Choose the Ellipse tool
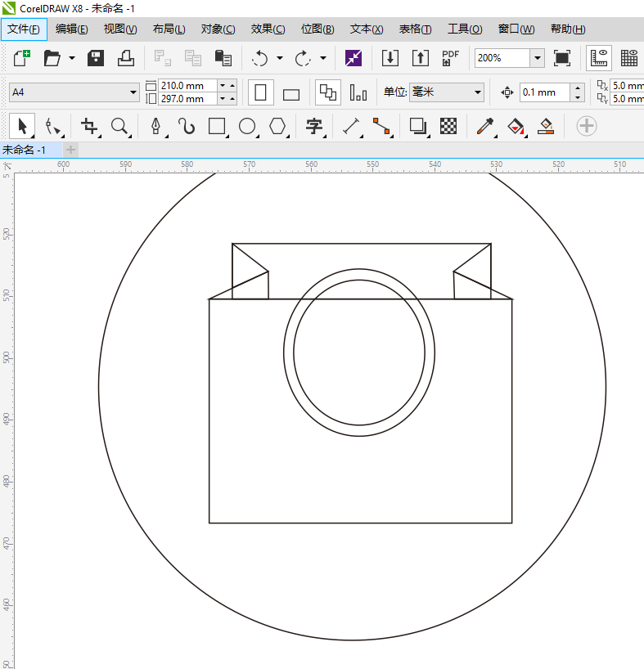644x669 pixels. click(x=247, y=126)
